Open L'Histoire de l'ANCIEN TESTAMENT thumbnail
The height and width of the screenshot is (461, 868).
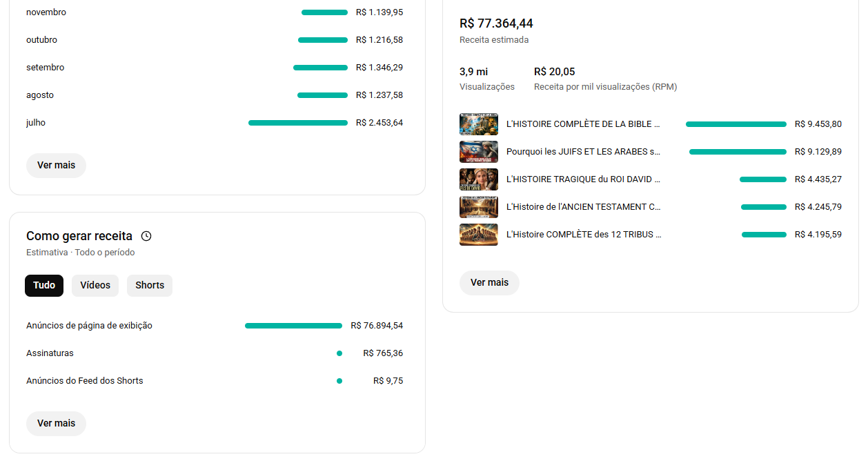pyautogui.click(x=479, y=207)
